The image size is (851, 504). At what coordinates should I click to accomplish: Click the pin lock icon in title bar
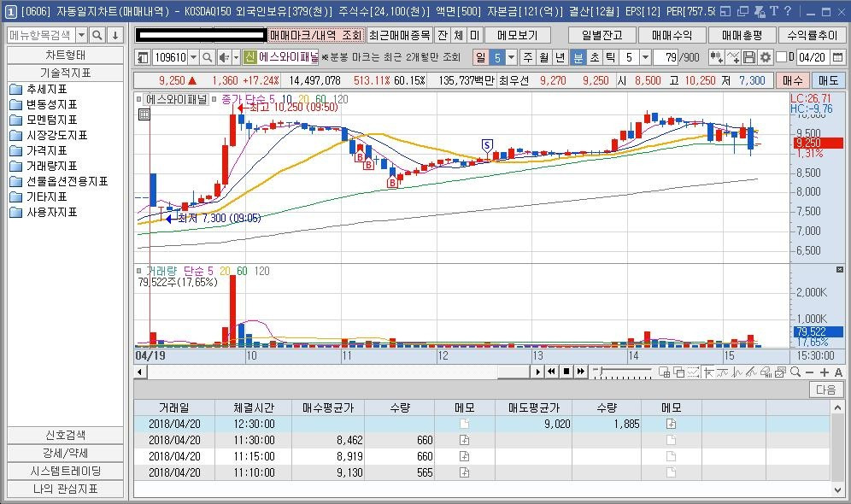click(x=760, y=11)
